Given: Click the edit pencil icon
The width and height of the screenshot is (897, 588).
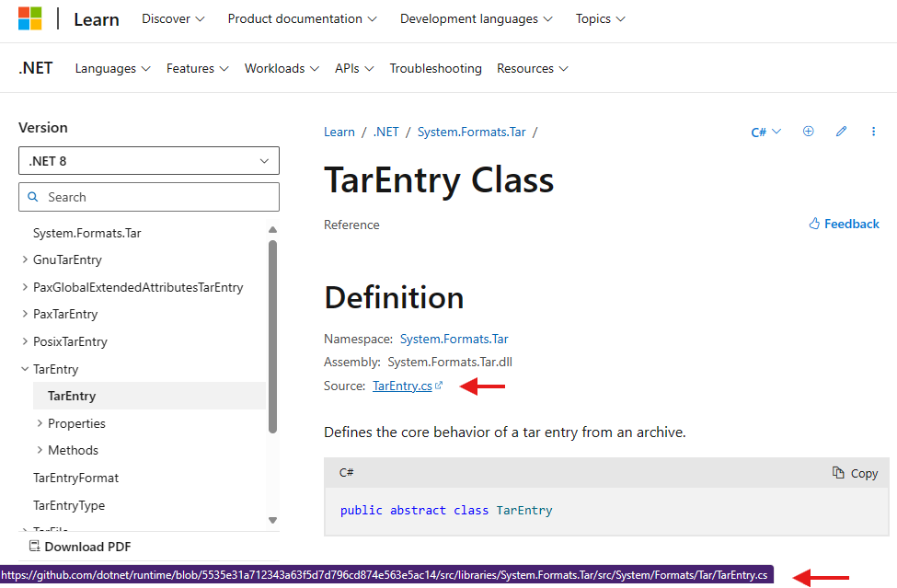Looking at the screenshot, I should click(841, 132).
